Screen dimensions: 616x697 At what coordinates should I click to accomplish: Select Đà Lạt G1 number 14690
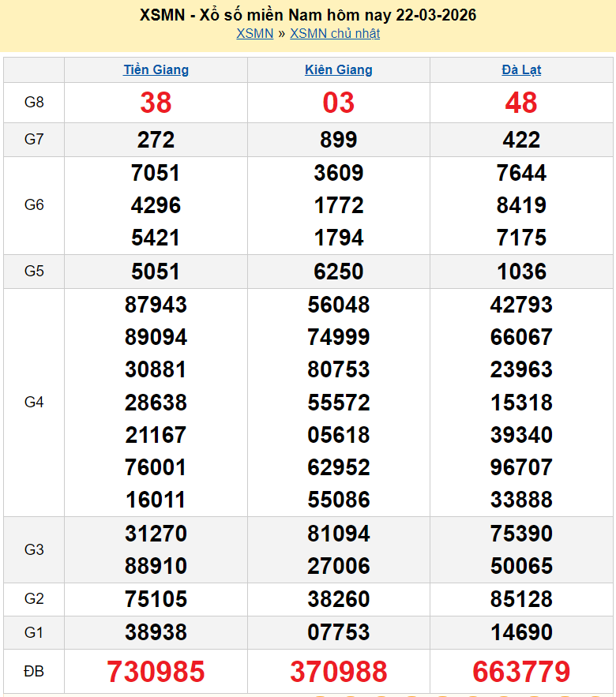coord(521,632)
